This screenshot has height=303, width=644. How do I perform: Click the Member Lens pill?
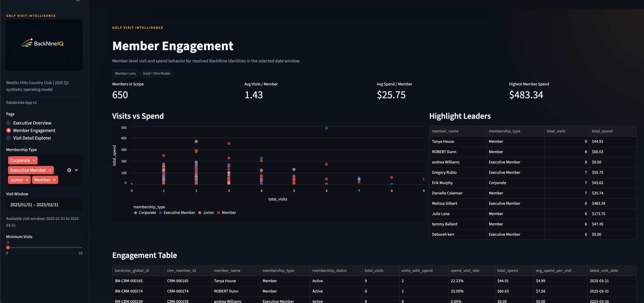pos(125,74)
